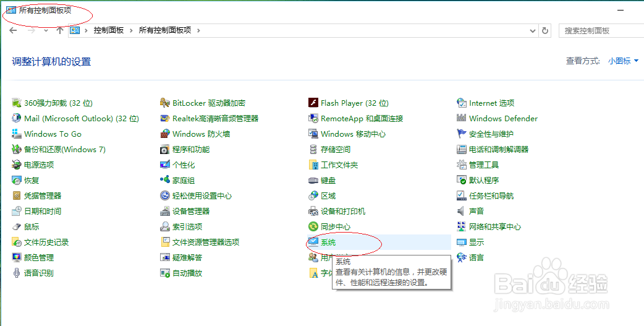Image resolution: width=644 pixels, height=326 pixels.
Task: Click the 搜索控制面板 search field
Action: coord(601,30)
